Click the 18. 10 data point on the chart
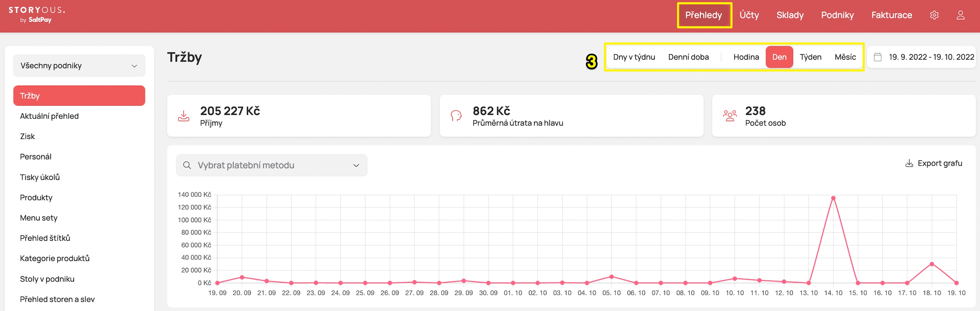This screenshot has height=311, width=980. (932, 264)
